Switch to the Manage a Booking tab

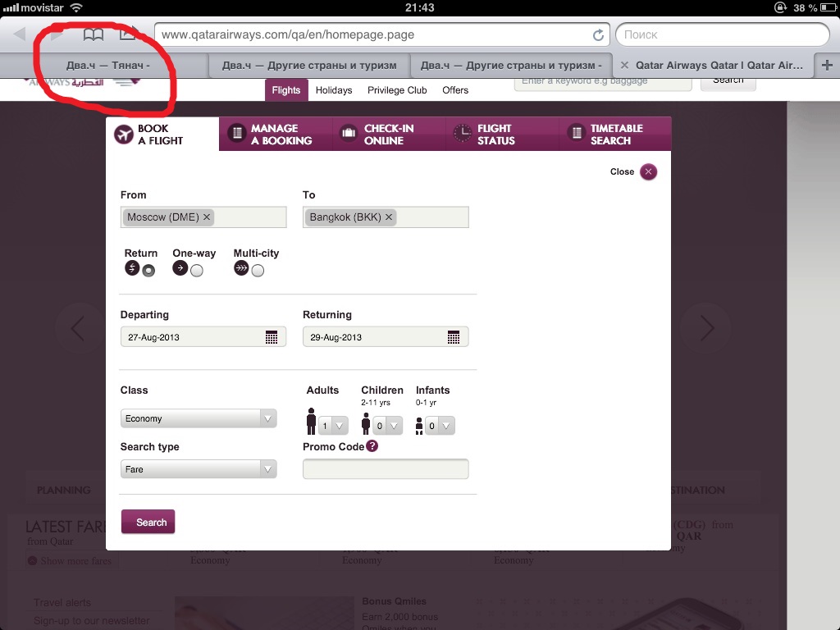point(276,134)
